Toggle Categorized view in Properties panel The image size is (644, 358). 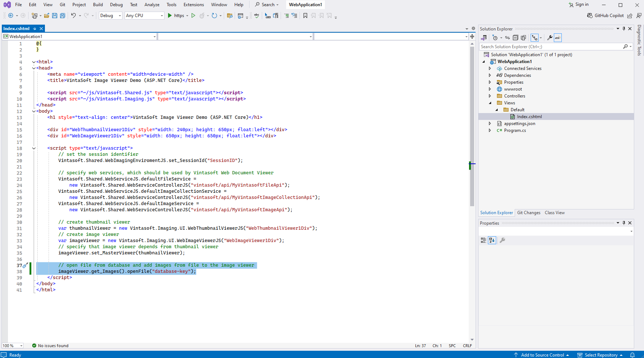tap(484, 240)
